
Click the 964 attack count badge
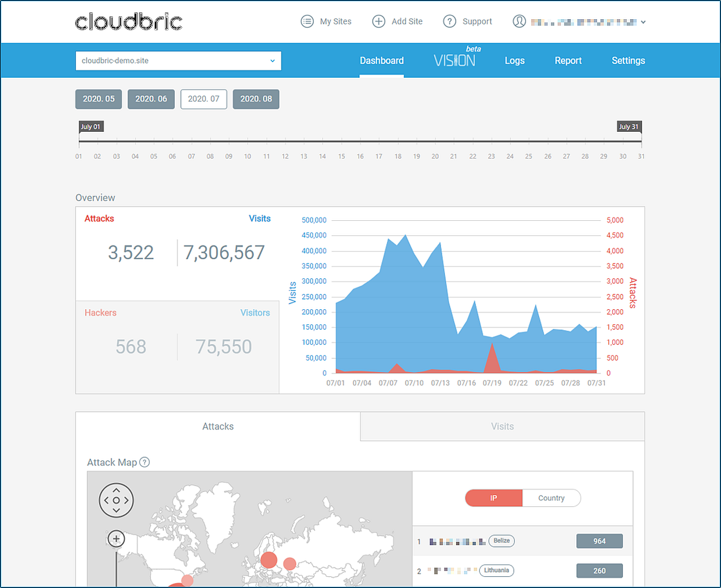point(599,541)
